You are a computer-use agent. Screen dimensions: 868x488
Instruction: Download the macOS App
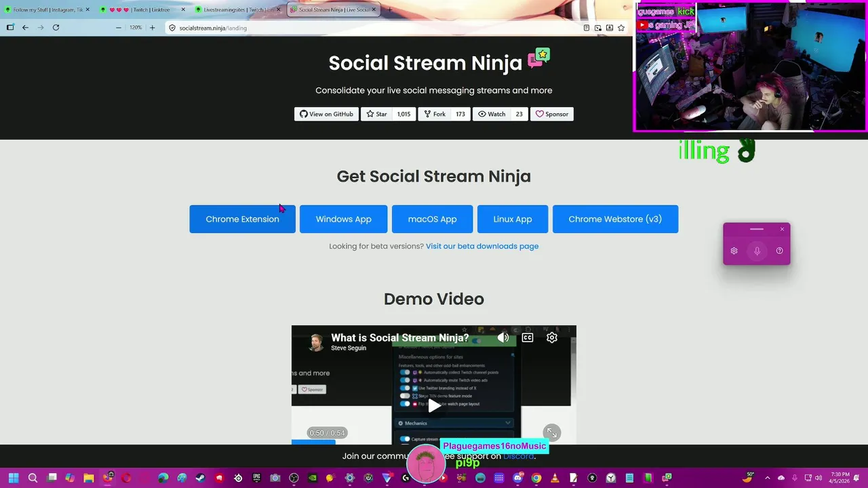[432, 219]
